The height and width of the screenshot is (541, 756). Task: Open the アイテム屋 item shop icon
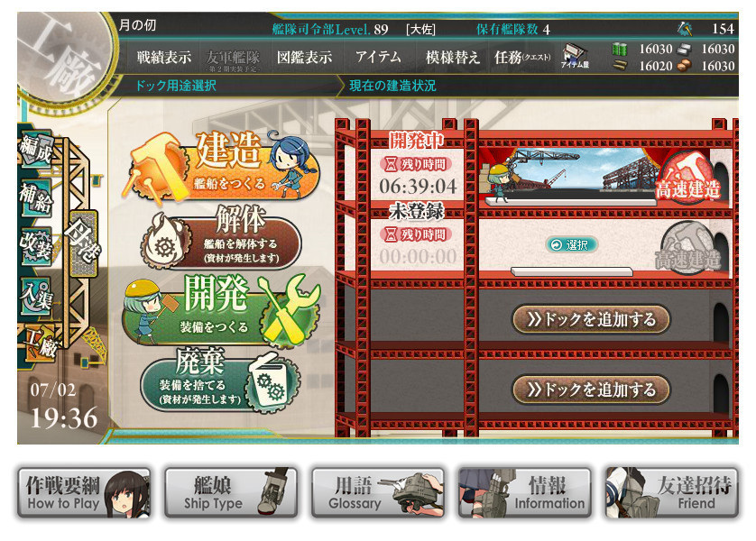(575, 57)
